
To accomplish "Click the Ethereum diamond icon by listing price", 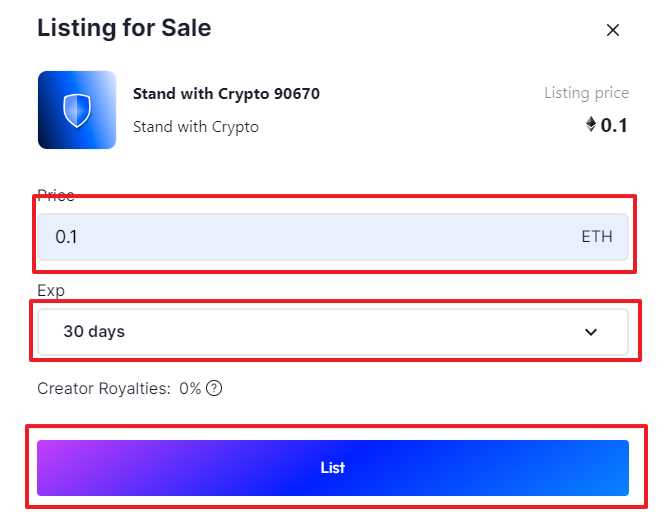I will pos(590,125).
